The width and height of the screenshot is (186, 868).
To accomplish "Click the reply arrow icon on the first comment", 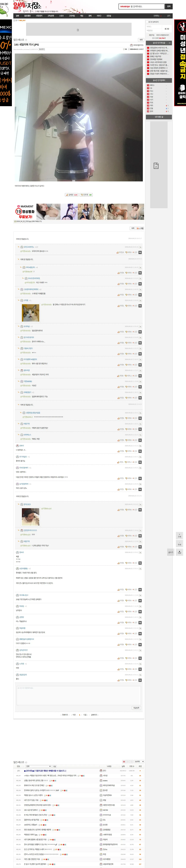I will 140,247.
